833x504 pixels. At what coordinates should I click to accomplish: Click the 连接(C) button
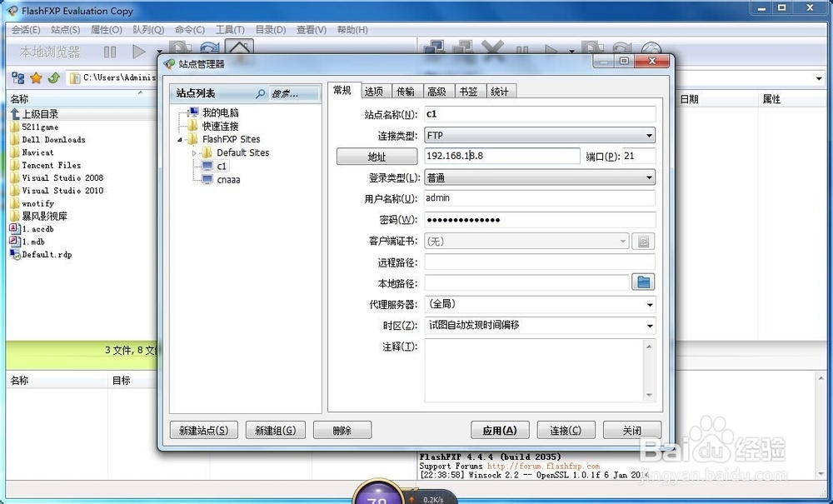point(566,430)
